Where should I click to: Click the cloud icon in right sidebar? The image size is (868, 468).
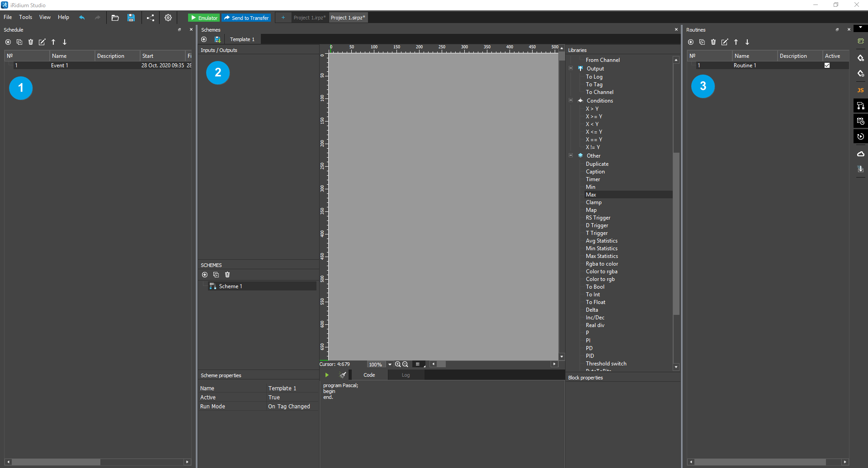(860, 154)
